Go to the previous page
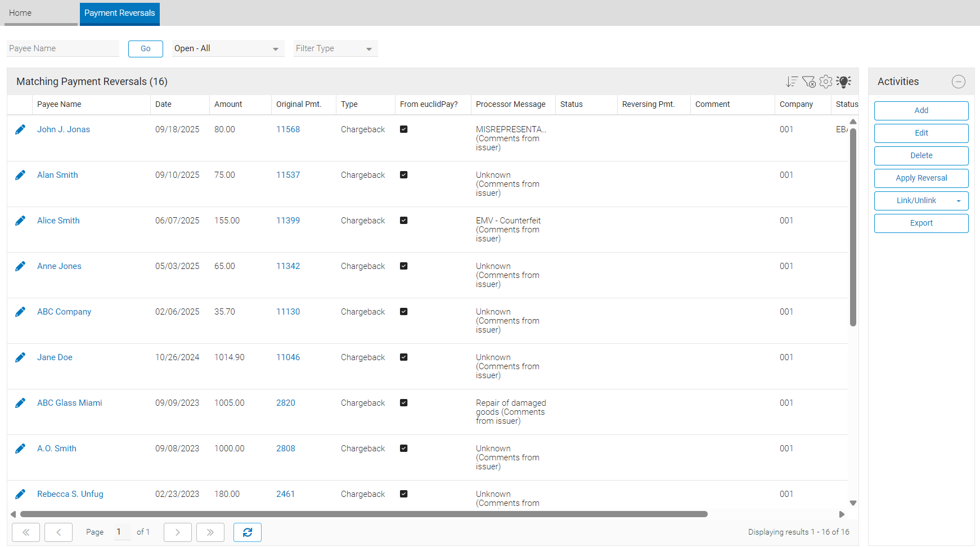This screenshot has width=980, height=547. pos(59,532)
